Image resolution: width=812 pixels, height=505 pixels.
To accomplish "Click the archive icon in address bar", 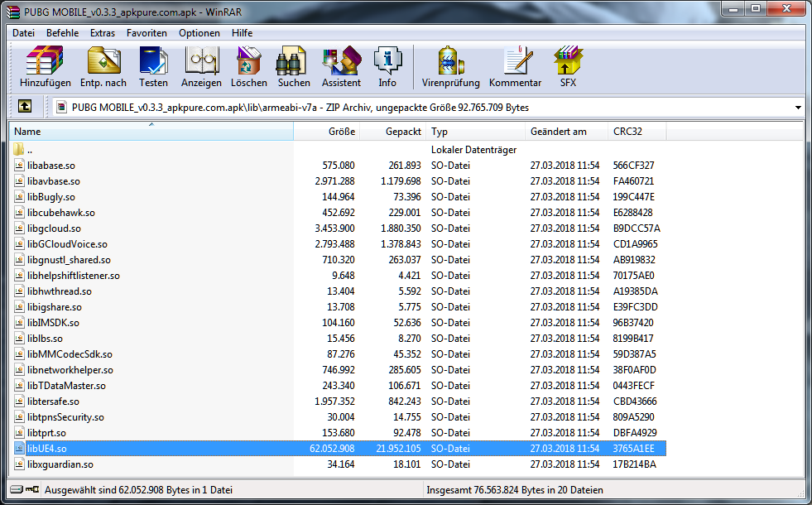I will click(61, 108).
